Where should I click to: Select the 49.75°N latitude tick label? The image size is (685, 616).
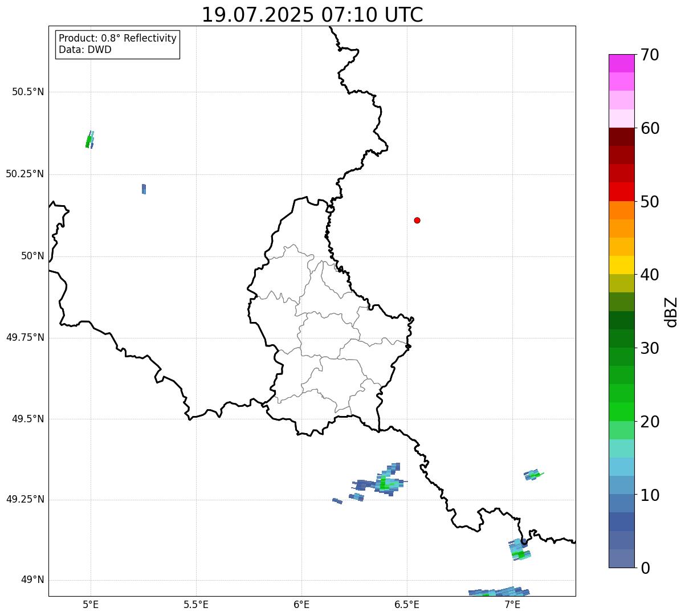click(25, 337)
